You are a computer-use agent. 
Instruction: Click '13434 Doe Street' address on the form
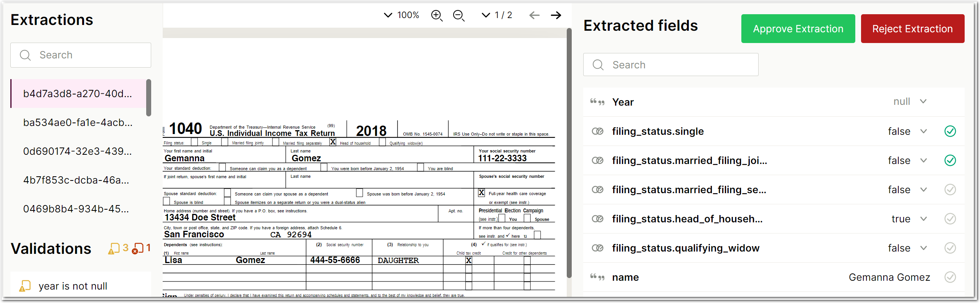(200, 217)
